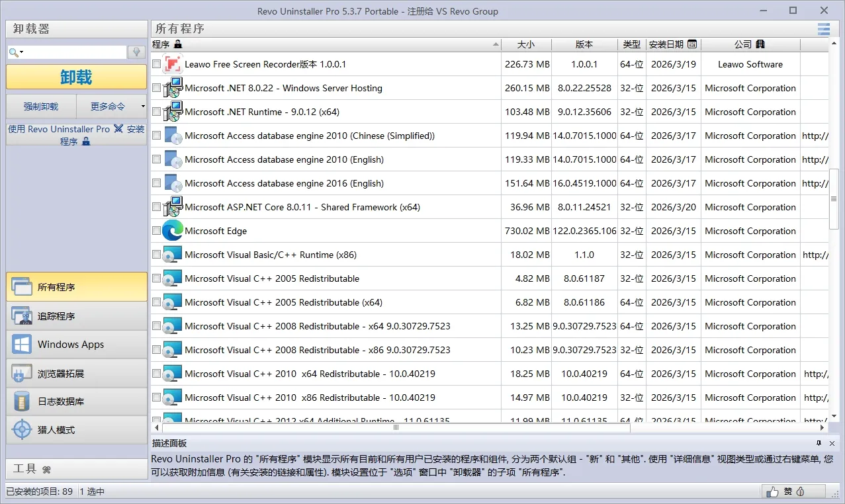Click the view layout icon at top right
This screenshot has width=845, height=504.
click(823, 28)
